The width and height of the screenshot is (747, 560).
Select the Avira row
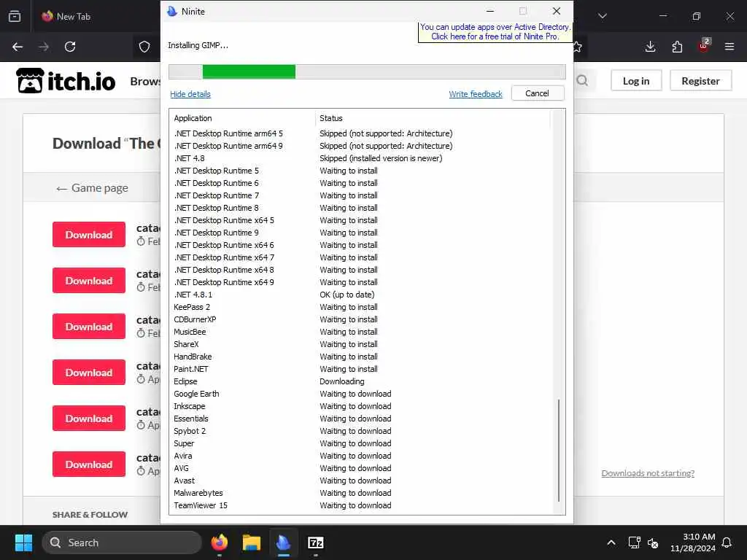point(361,456)
